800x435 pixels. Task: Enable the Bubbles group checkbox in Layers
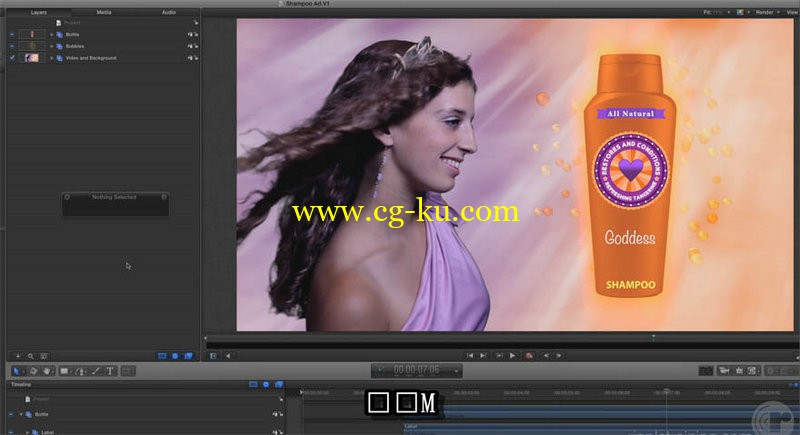pos(12,46)
